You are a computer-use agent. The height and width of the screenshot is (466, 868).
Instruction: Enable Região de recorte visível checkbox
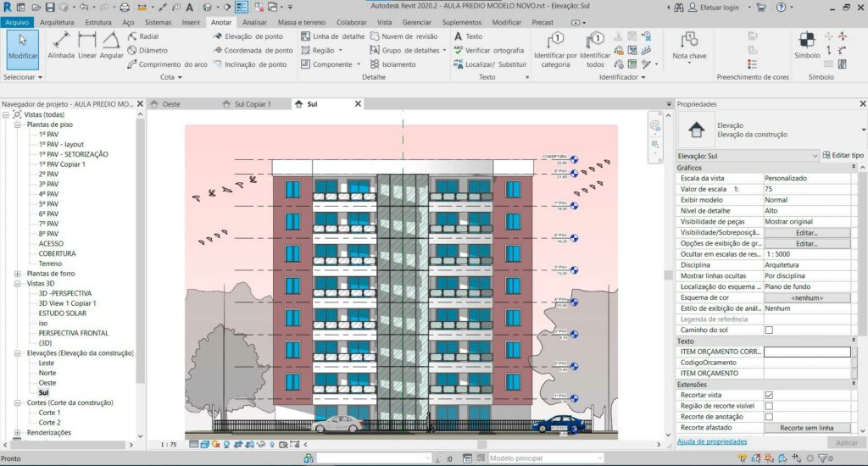(769, 406)
